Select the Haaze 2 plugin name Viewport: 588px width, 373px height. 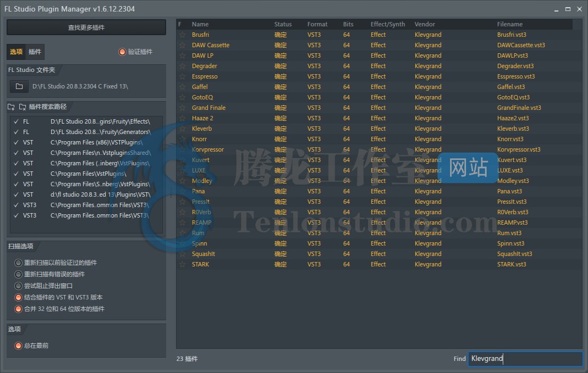pyautogui.click(x=202, y=118)
